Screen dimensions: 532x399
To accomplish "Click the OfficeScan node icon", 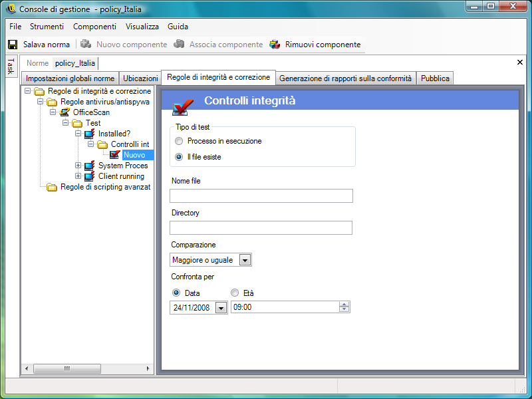I will click(x=65, y=112).
